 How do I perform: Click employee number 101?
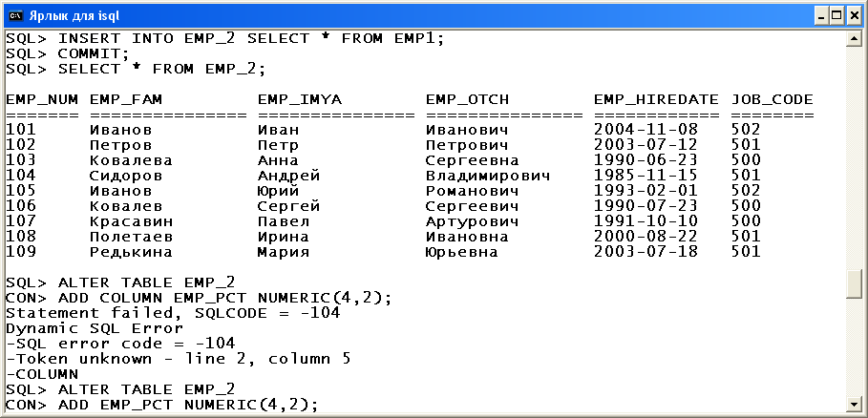tap(21, 130)
